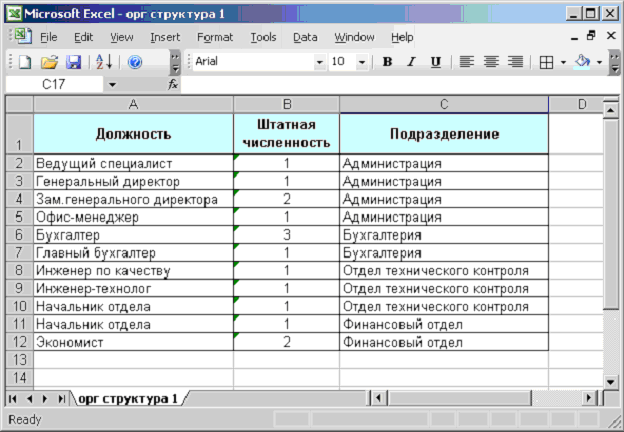624x432 pixels.
Task: Align text right
Action: click(515, 62)
